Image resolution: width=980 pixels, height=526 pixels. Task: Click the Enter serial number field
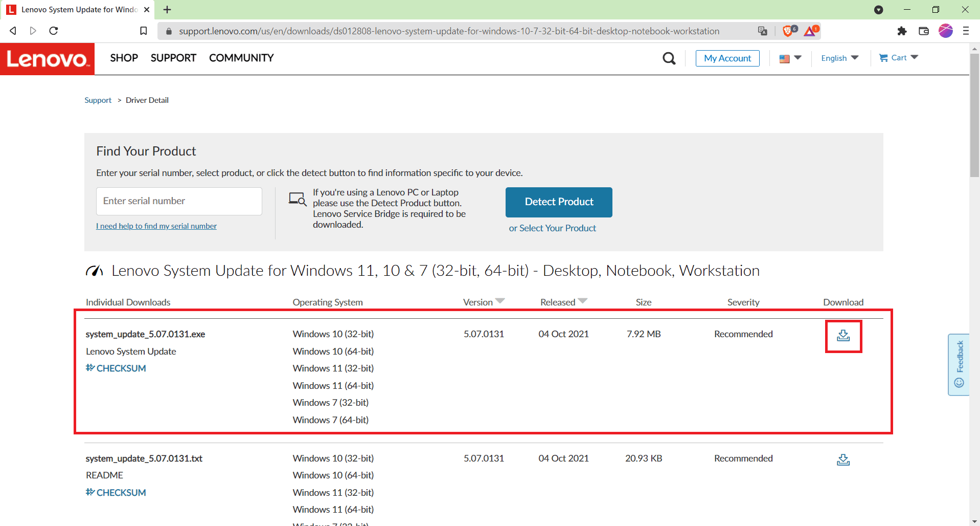pos(179,201)
